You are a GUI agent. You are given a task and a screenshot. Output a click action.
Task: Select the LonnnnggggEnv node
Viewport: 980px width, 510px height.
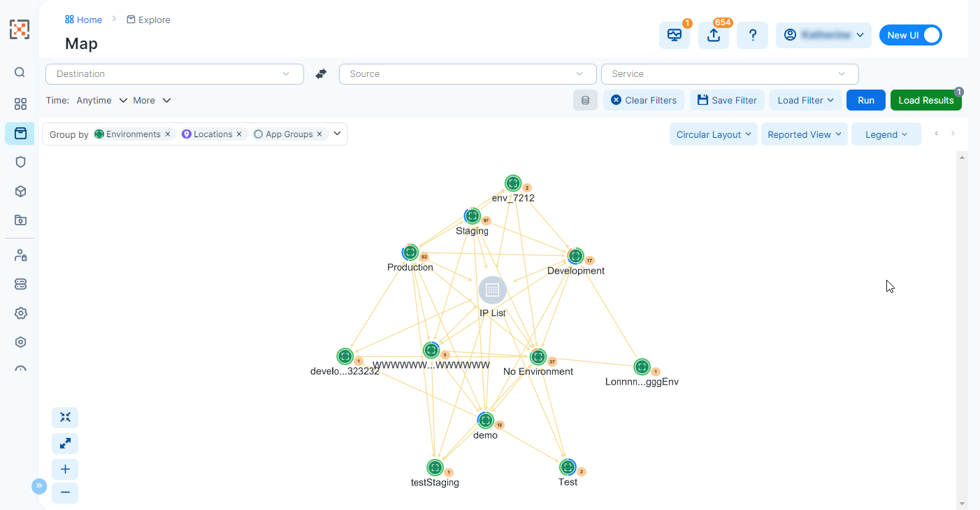point(642,367)
